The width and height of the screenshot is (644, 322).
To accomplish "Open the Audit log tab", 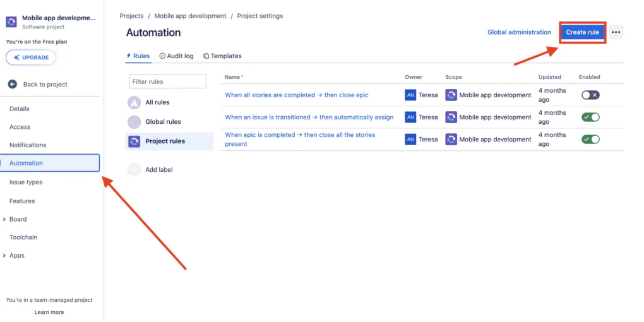I will 176,56.
